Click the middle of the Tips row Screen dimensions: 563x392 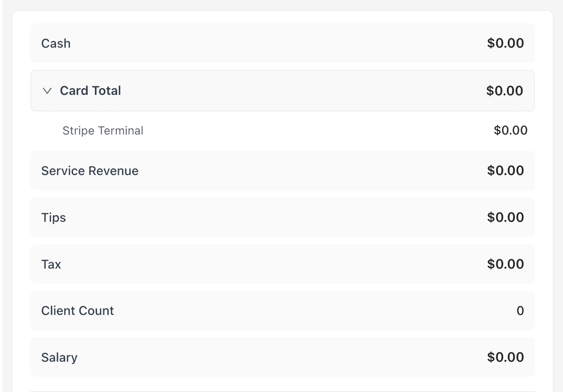(x=282, y=217)
